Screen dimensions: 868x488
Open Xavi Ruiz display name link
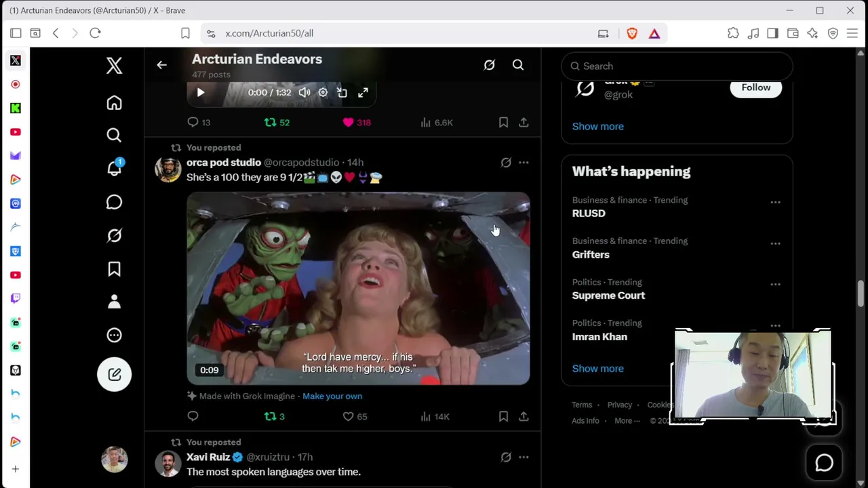[208, 457]
